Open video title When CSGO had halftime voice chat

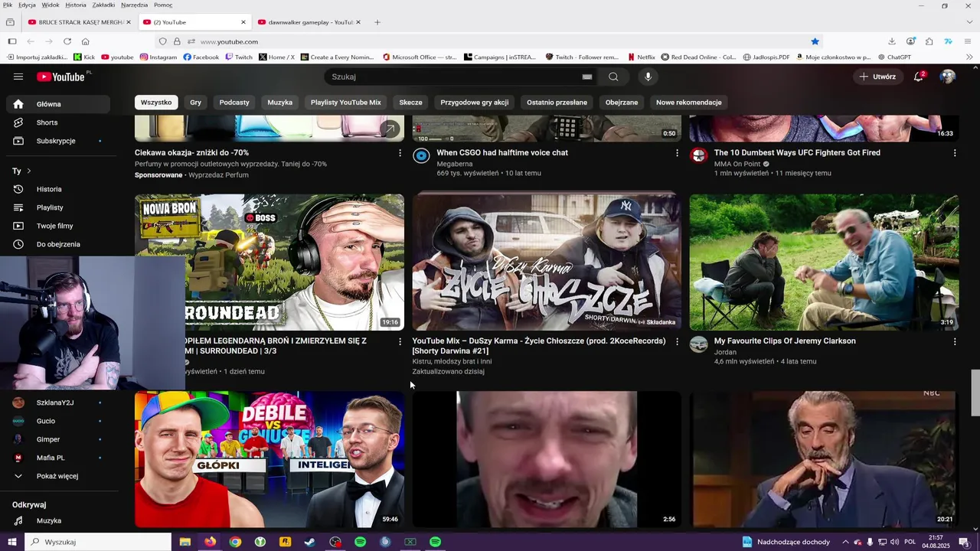502,153
